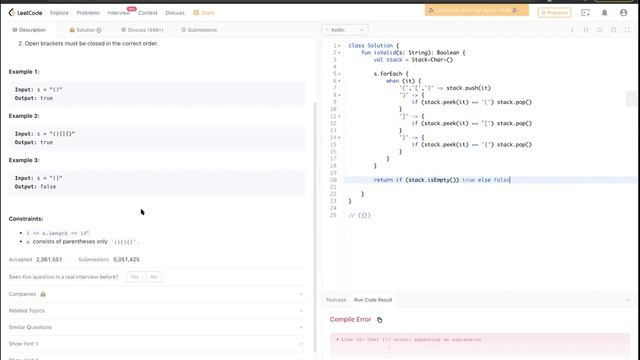Switch to the locked Solution tab

point(85,30)
